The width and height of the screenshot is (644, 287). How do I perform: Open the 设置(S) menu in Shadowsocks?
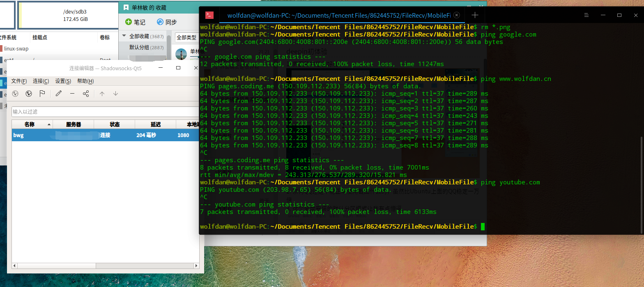pyautogui.click(x=63, y=81)
